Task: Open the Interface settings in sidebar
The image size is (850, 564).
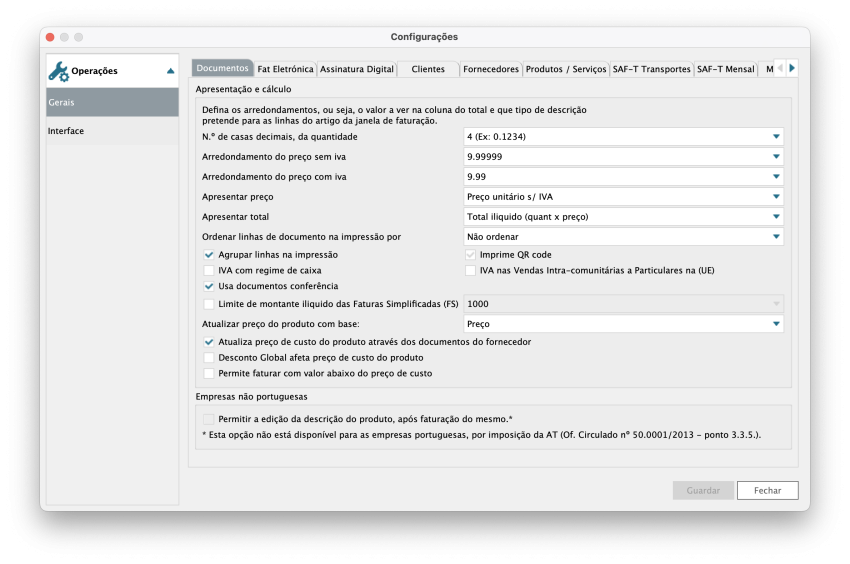Action: 66,131
